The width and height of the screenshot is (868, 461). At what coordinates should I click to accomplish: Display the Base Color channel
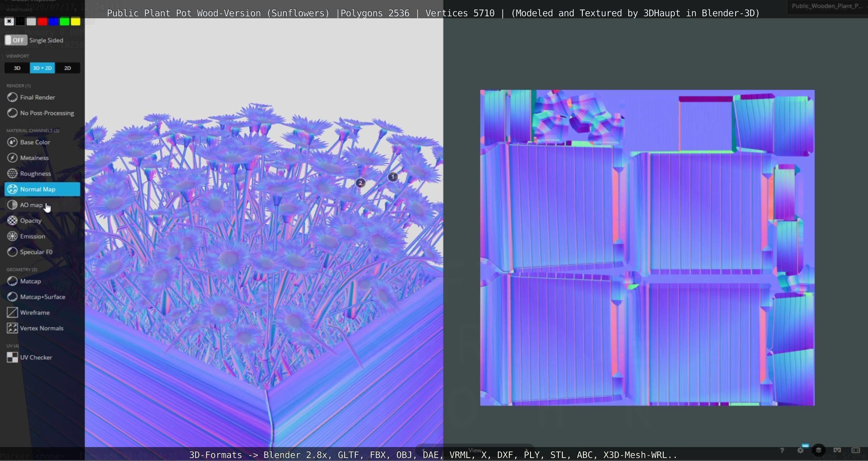(x=35, y=142)
